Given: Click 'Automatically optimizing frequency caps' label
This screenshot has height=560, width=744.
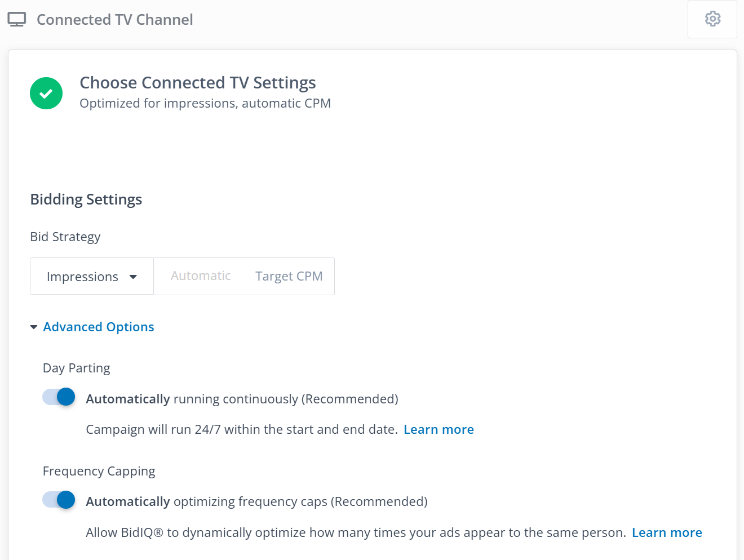Looking at the screenshot, I should pos(256,502).
